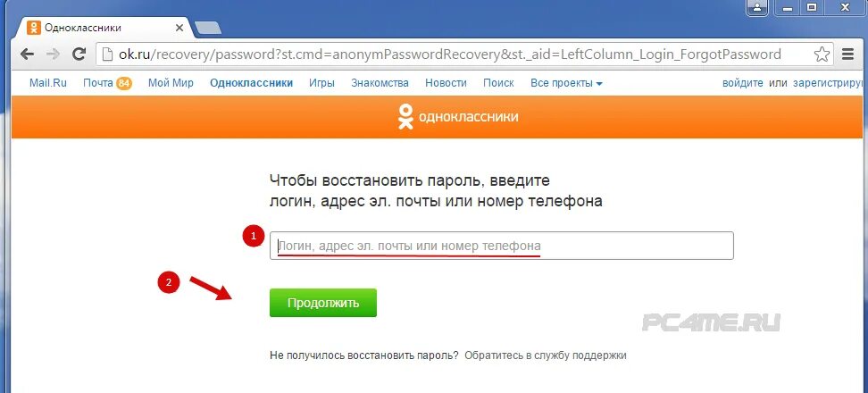Bookmark this page with the star icon

(822, 54)
